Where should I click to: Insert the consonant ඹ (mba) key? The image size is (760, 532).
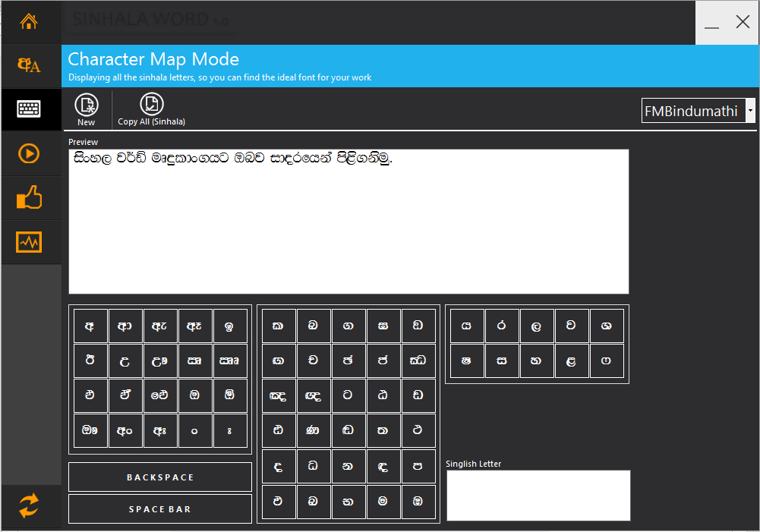pos(418,502)
